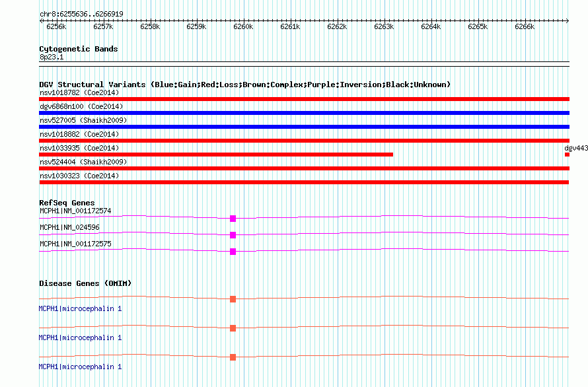Viewport: 588px width, 387px height.
Task: Click the second orange OMIM exon box
Action: (x=233, y=328)
